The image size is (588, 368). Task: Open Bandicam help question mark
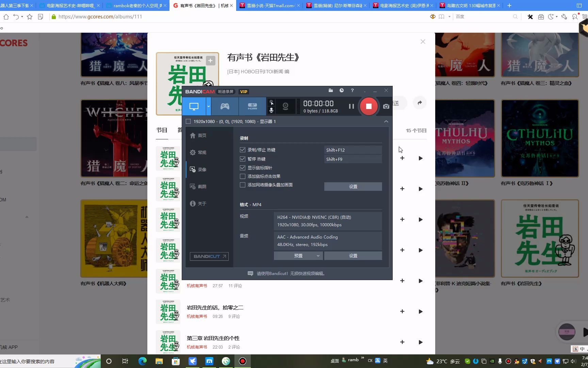(352, 91)
